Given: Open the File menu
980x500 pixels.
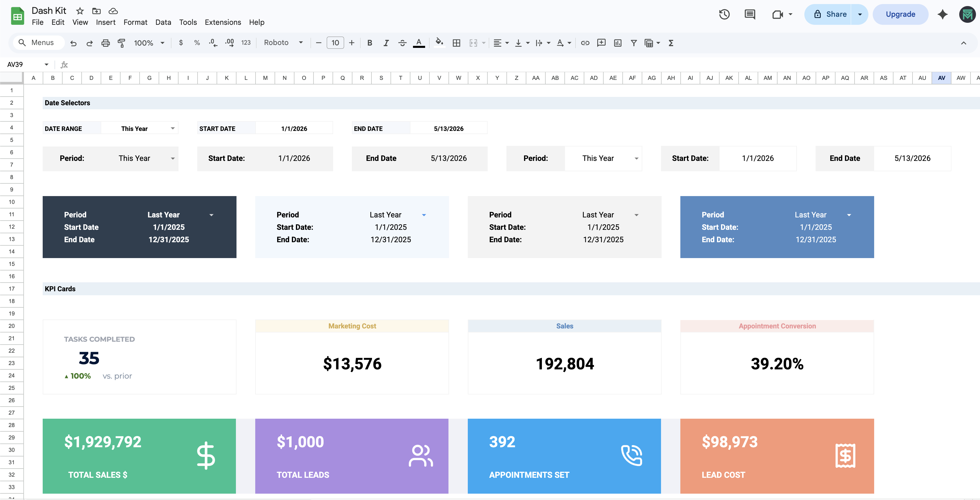Looking at the screenshot, I should 38,22.
